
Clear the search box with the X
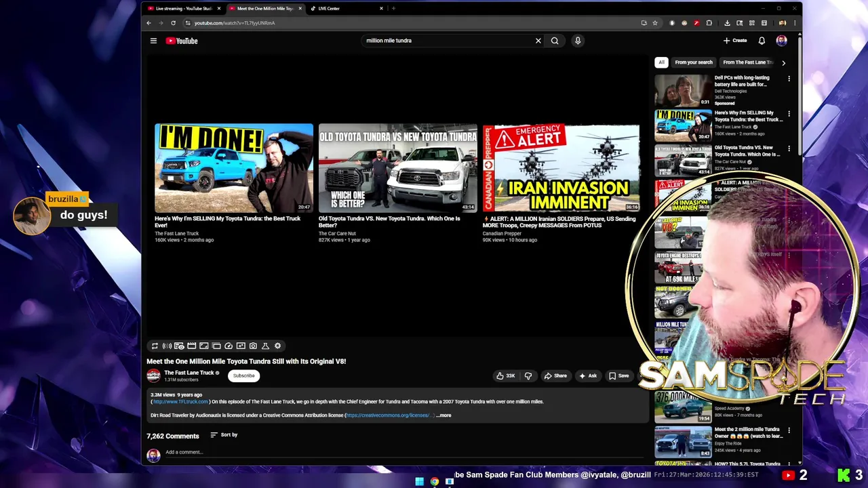(x=538, y=41)
